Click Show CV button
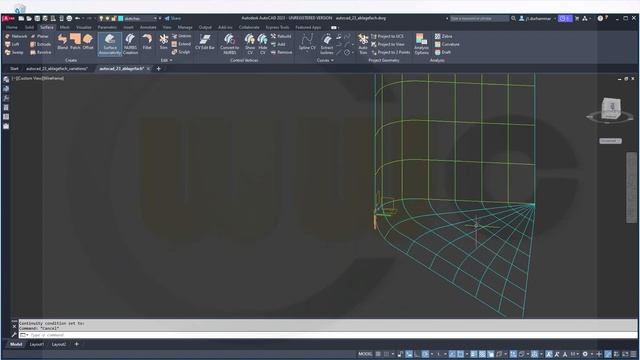Screen dimensions: 640x360 250,44
